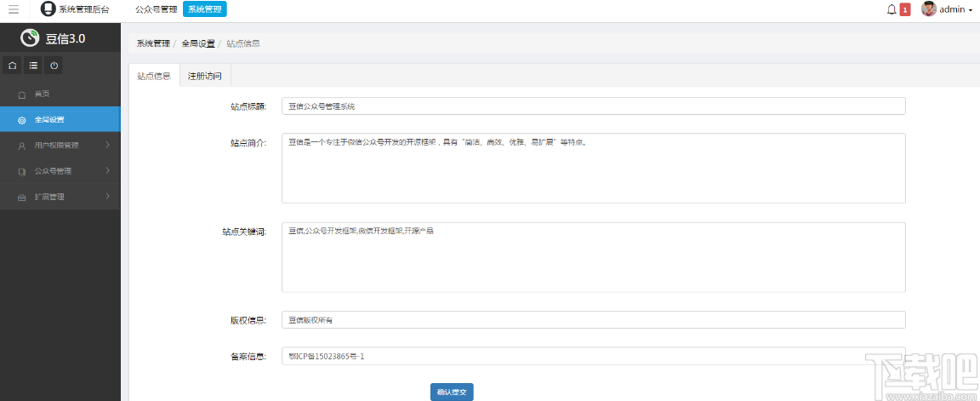The width and height of the screenshot is (980, 401).
Task: Click the red notification count badge
Action: tap(905, 9)
